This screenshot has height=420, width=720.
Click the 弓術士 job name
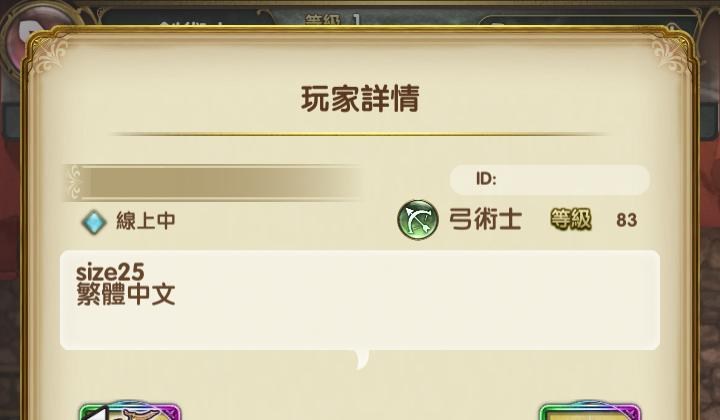click(x=485, y=219)
